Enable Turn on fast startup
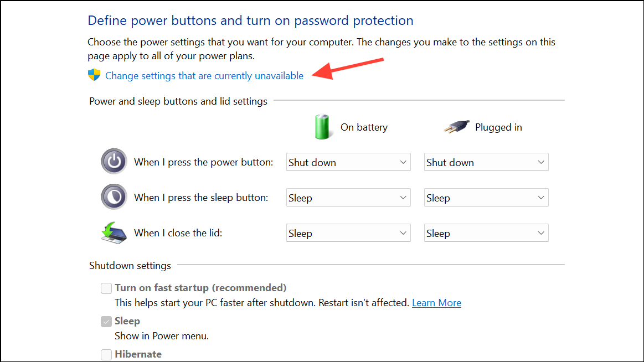 click(x=106, y=288)
